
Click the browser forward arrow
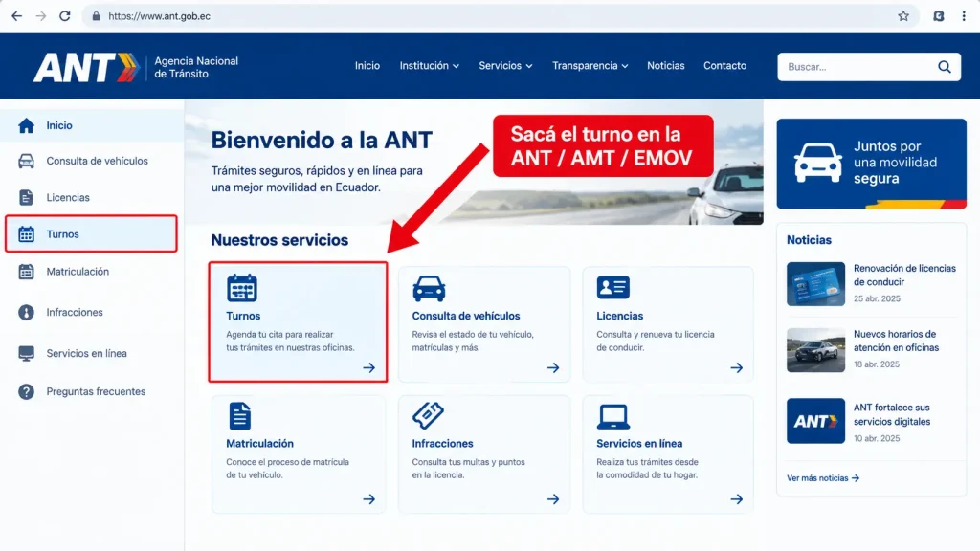click(x=40, y=16)
